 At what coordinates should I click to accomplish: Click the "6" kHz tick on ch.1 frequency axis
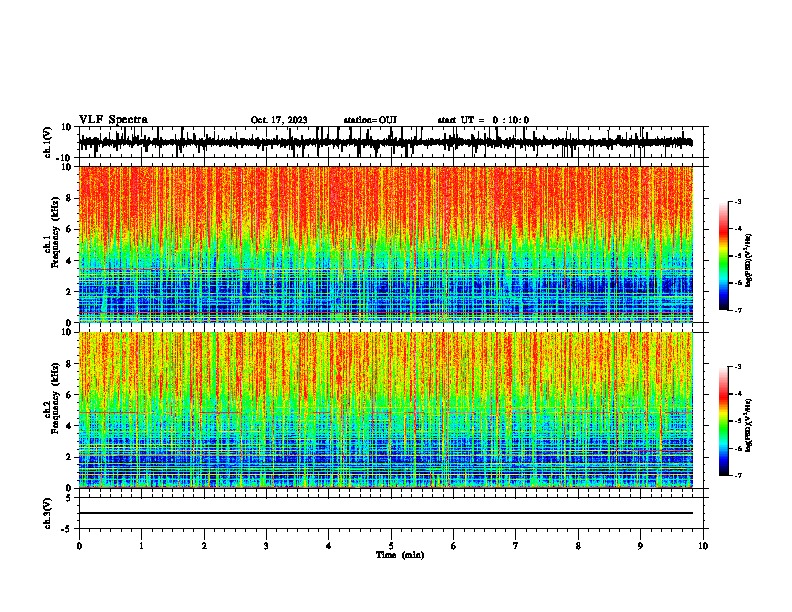point(69,229)
